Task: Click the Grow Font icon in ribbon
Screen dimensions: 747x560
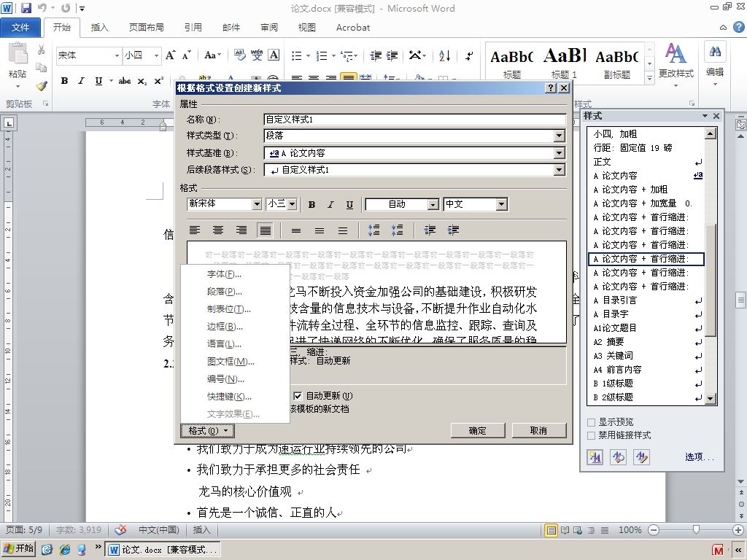Action: 171,55
